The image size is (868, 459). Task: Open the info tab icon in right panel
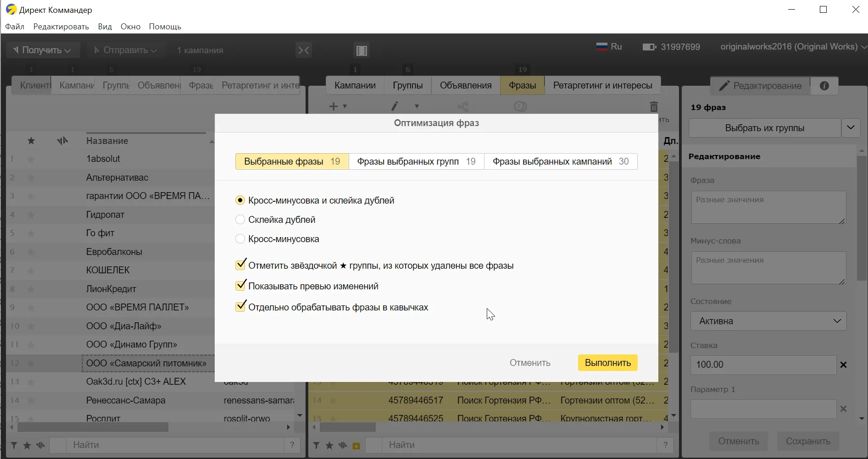point(824,86)
